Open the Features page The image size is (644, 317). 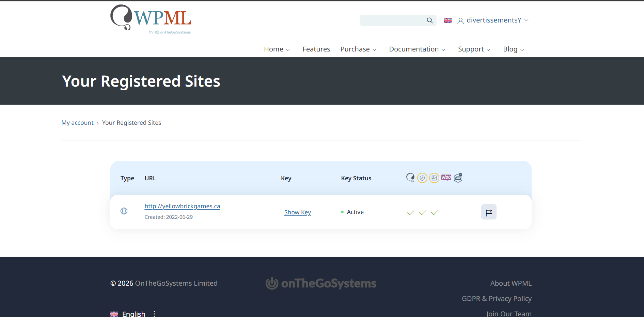(316, 49)
